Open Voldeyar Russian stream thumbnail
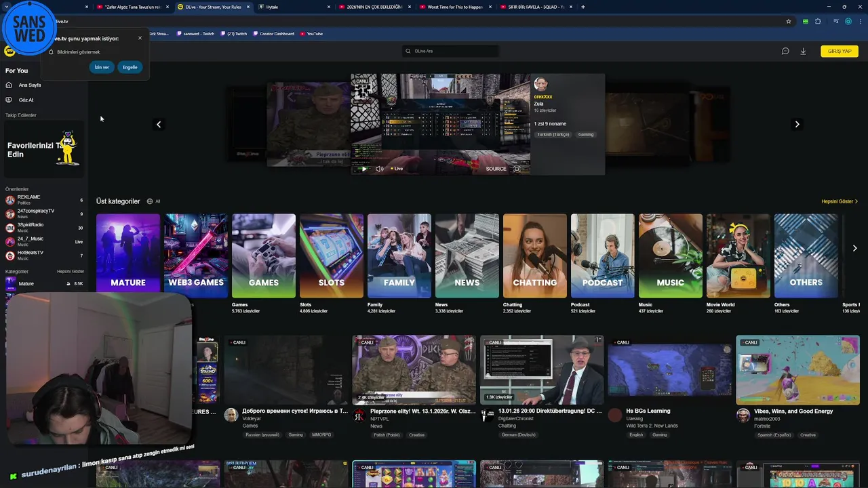 (x=286, y=369)
